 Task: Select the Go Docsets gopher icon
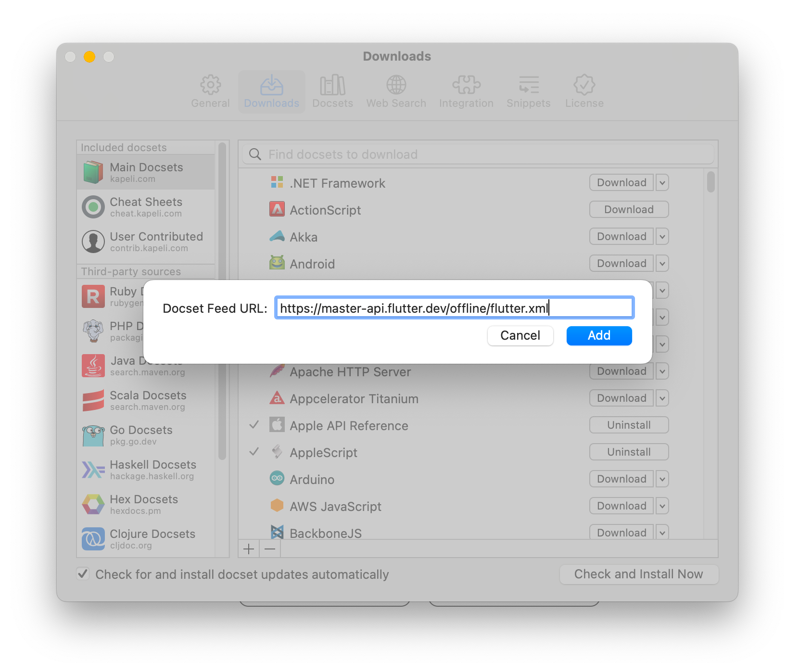(93, 435)
